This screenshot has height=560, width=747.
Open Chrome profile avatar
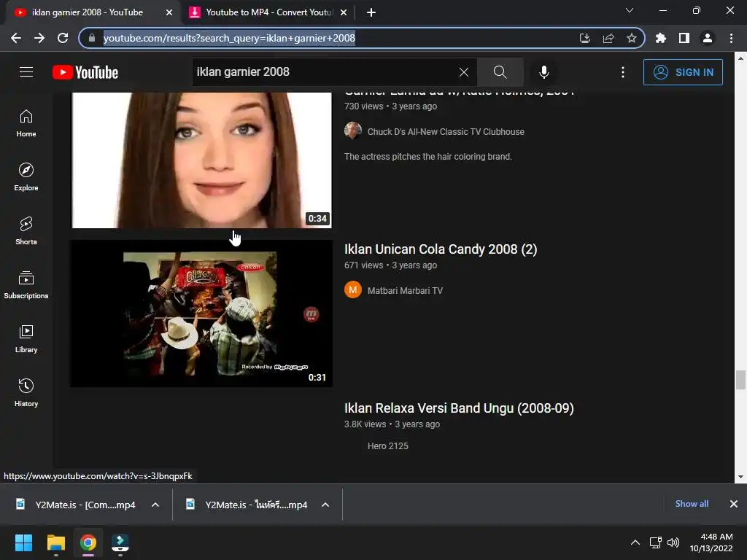[x=708, y=38]
